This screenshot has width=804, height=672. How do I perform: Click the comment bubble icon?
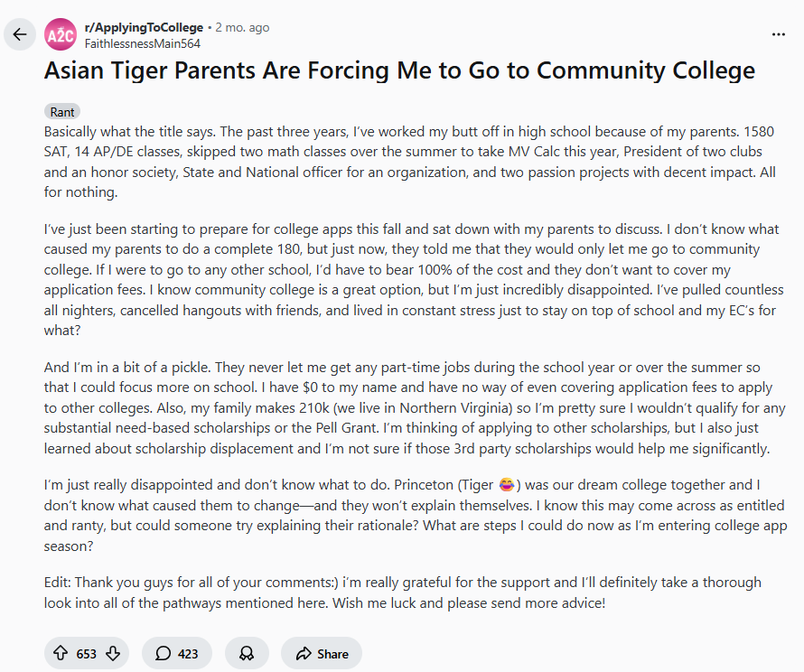(x=164, y=653)
